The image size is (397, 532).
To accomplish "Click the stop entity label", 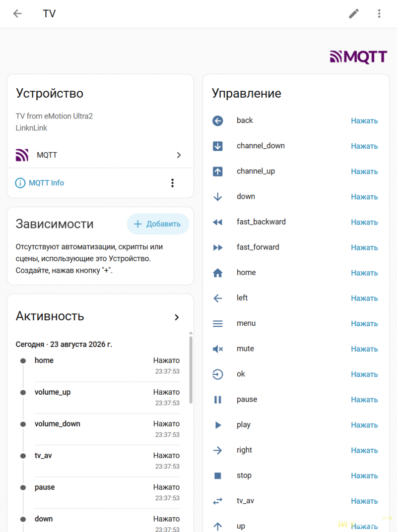I will 244,475.
